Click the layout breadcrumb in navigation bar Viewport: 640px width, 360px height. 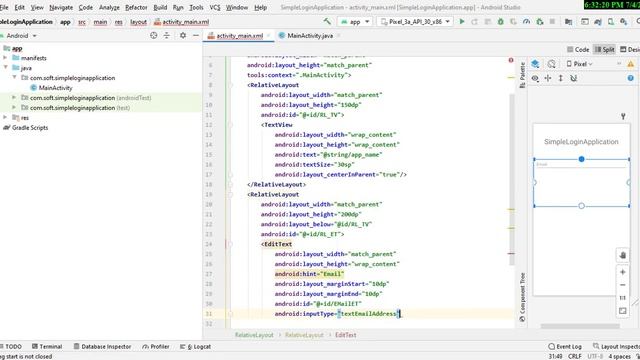point(138,22)
